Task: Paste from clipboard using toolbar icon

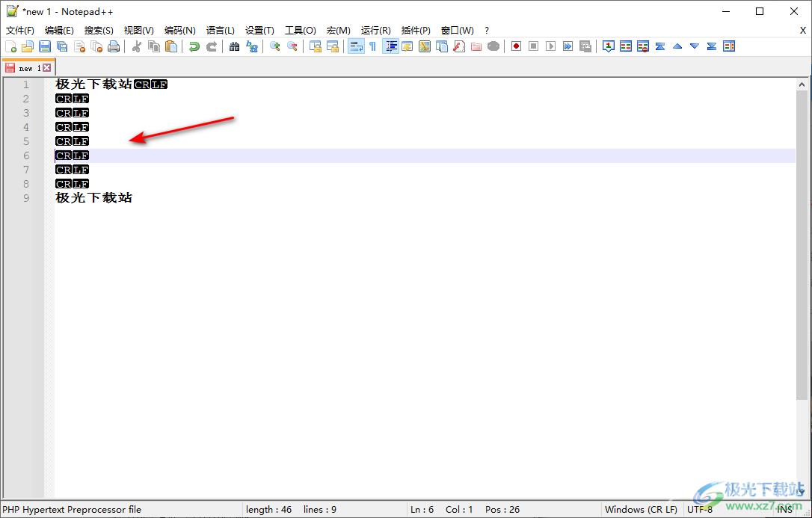Action: [171, 46]
